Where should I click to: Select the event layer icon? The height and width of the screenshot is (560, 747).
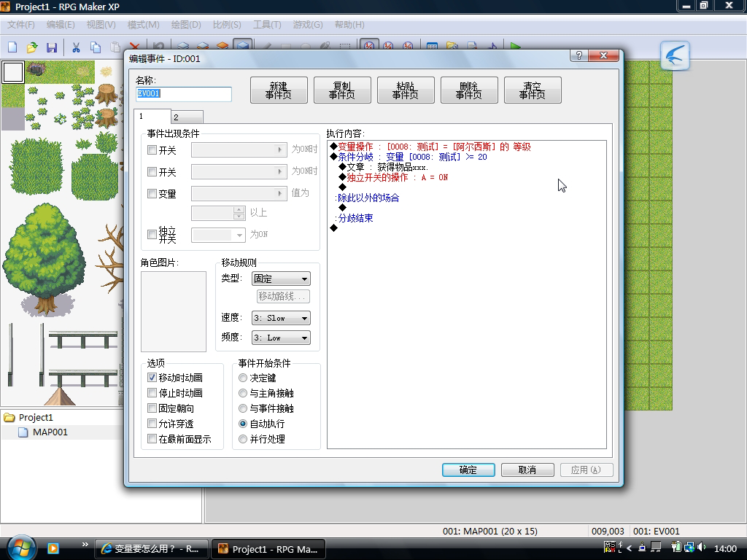coord(242,44)
